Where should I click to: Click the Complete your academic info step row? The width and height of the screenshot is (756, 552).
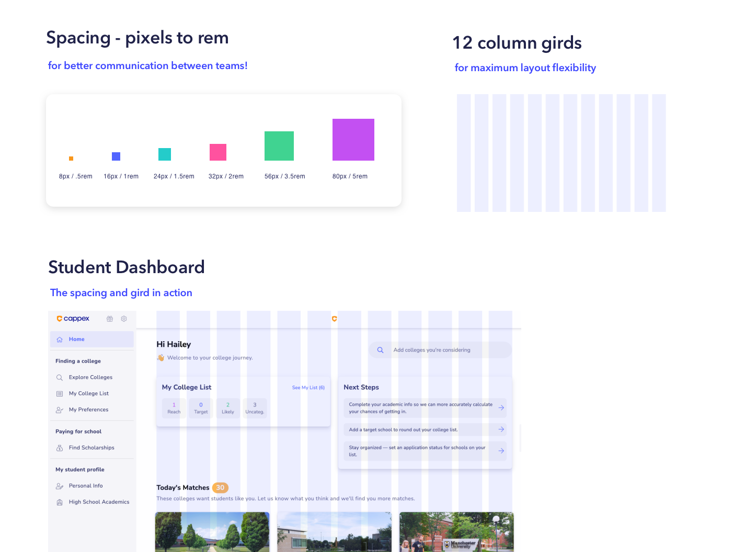pos(425,408)
